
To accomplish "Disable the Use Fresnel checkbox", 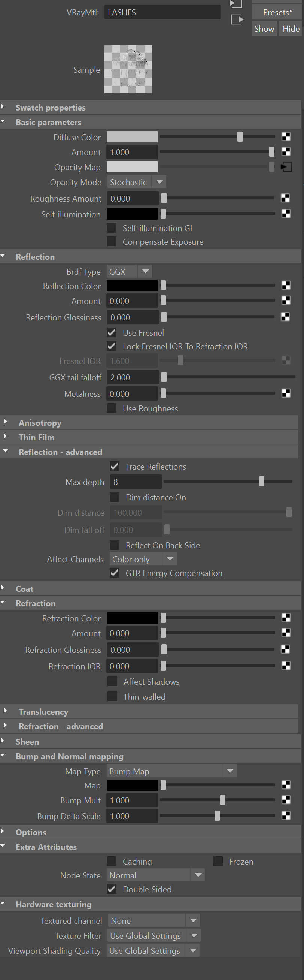I will [x=112, y=332].
